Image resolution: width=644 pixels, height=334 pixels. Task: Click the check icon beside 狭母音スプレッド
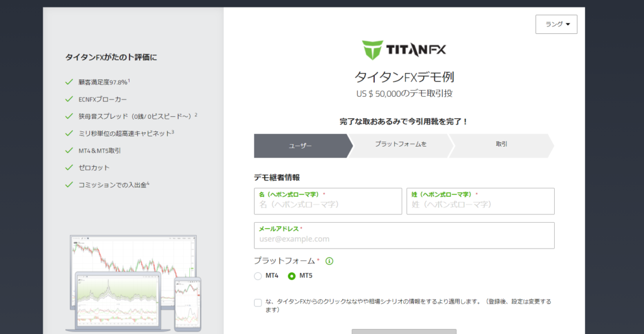(69, 116)
